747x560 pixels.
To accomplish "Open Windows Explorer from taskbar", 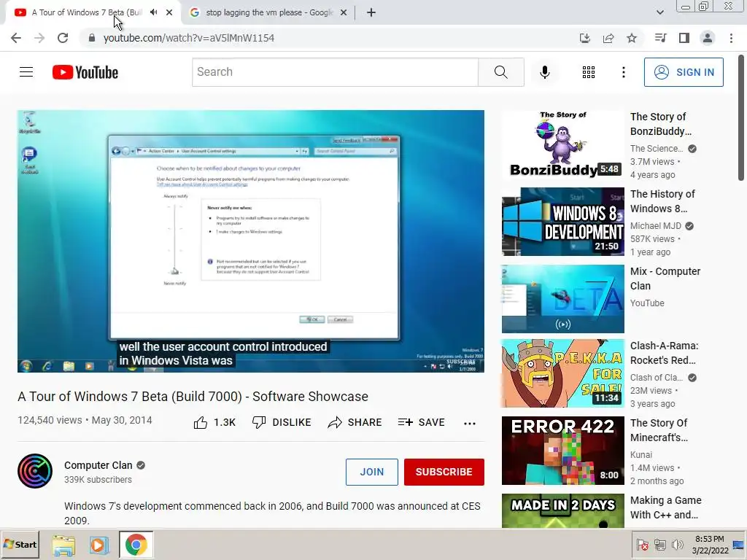I will tap(63, 545).
